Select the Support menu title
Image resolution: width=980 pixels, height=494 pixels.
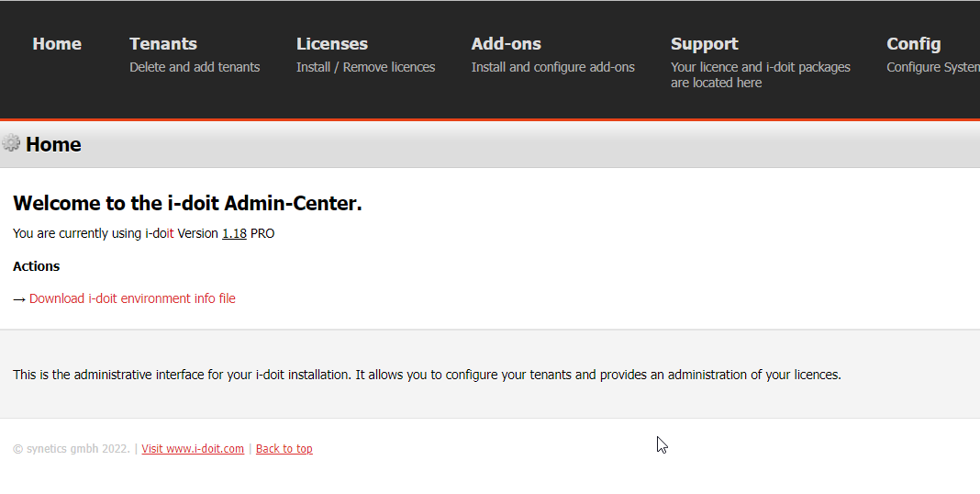(705, 44)
